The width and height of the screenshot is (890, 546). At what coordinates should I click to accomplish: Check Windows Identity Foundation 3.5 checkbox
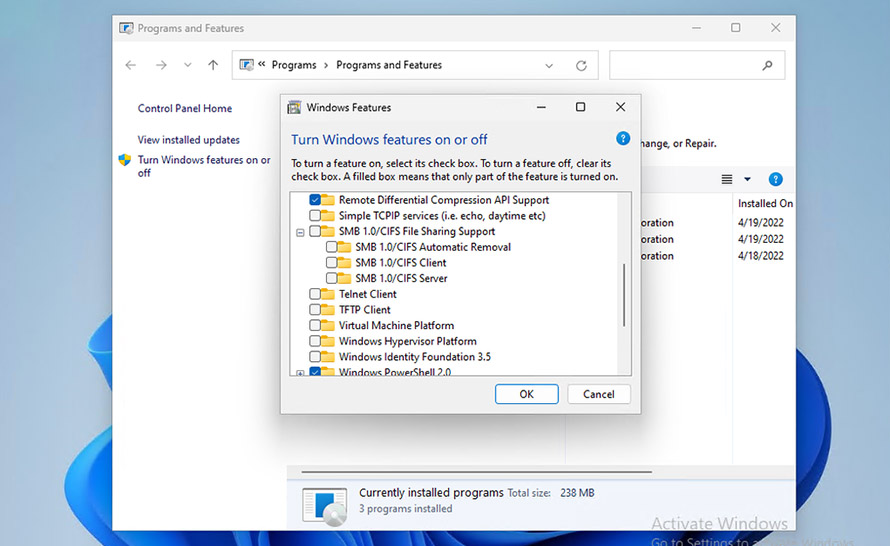coord(315,357)
